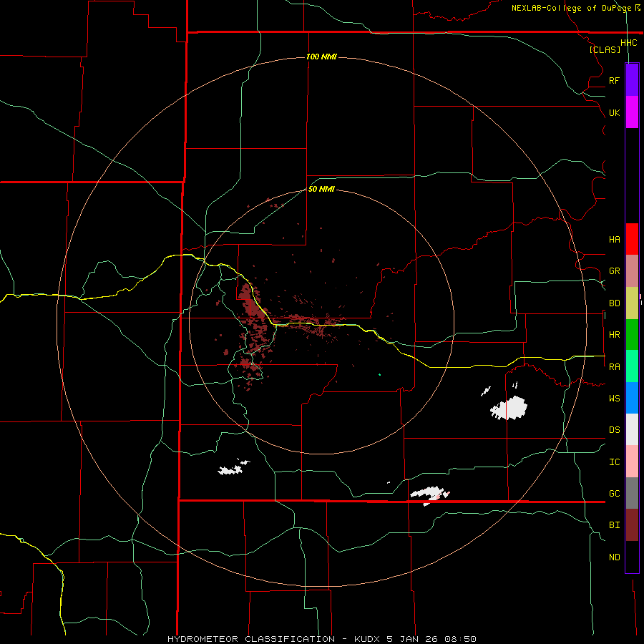Click the DS white legend swatch

pos(632,429)
